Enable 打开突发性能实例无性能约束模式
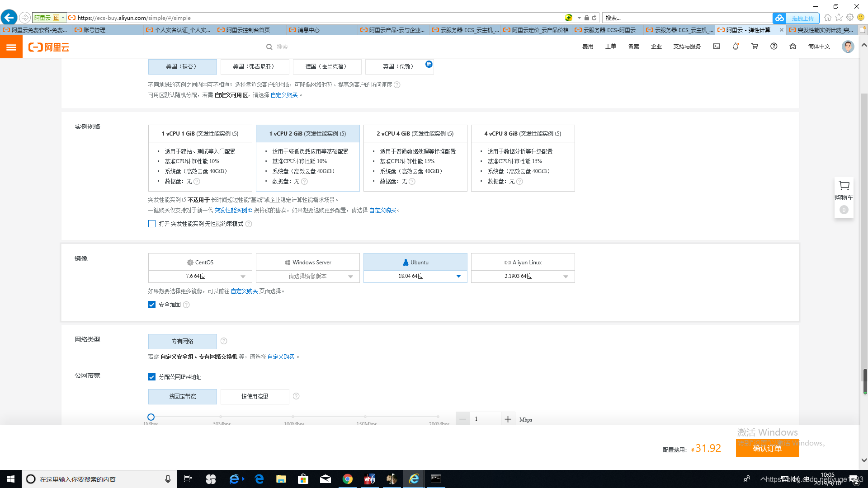 coord(152,224)
